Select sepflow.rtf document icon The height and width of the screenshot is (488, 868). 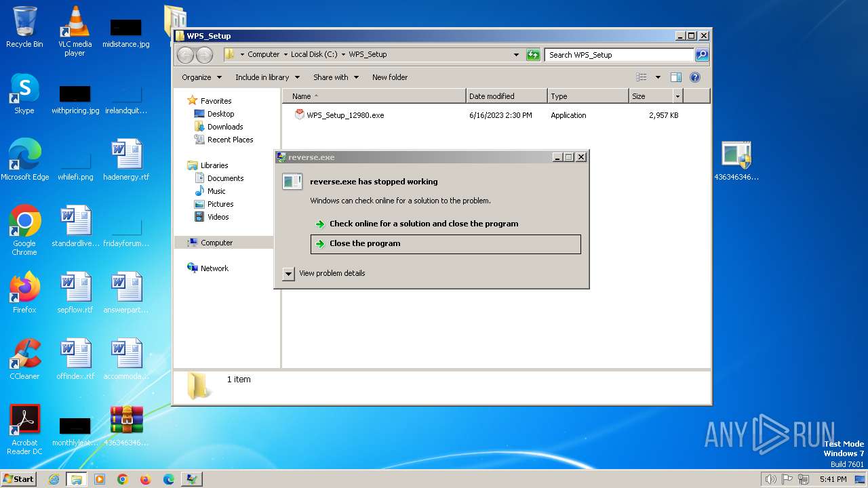(x=75, y=292)
